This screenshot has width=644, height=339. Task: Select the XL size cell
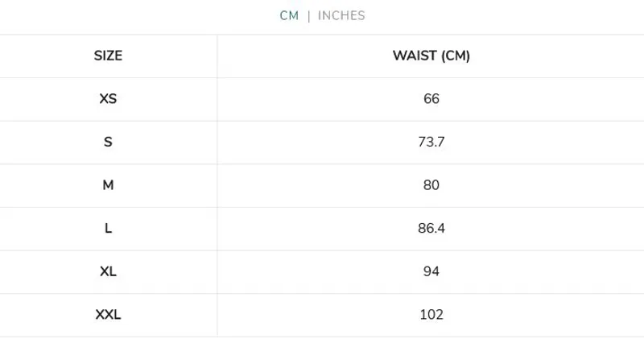(x=108, y=271)
